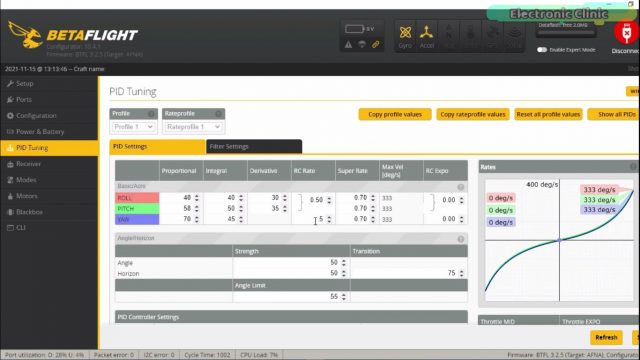Screen dimensions: 640x360
Task: Click the Angle/Horizon section help icon
Action: point(461,239)
